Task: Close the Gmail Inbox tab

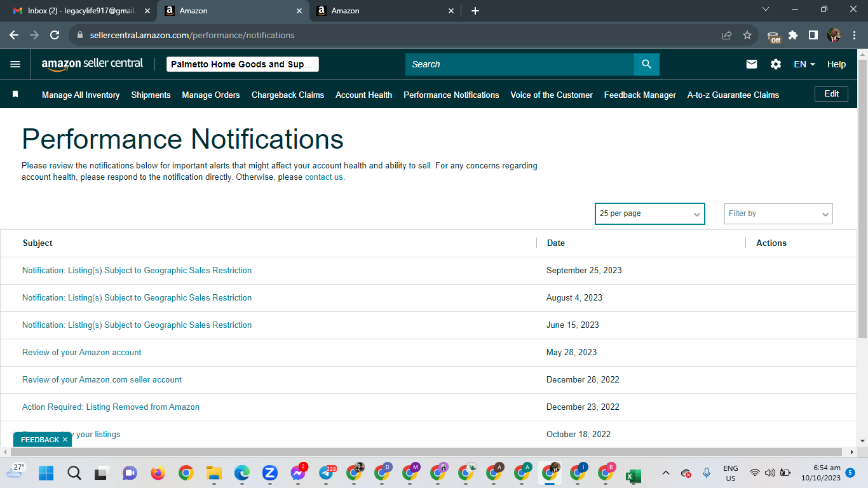Action: tap(147, 11)
